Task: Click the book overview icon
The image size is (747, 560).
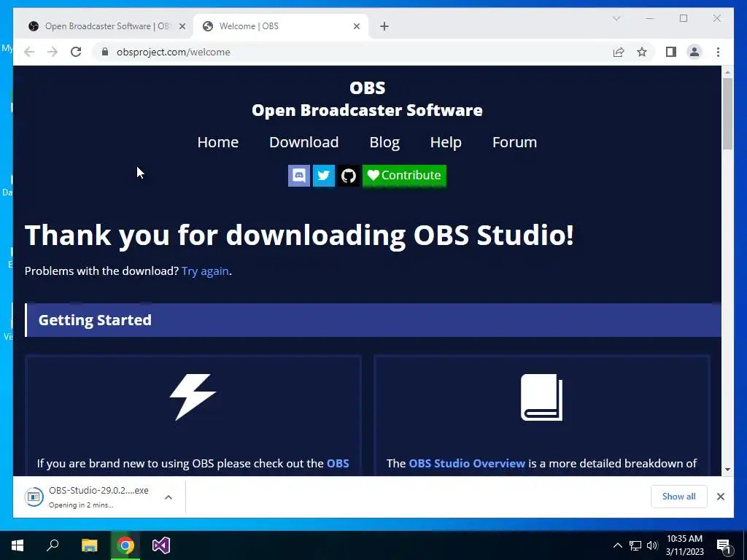Action: pyautogui.click(x=542, y=397)
